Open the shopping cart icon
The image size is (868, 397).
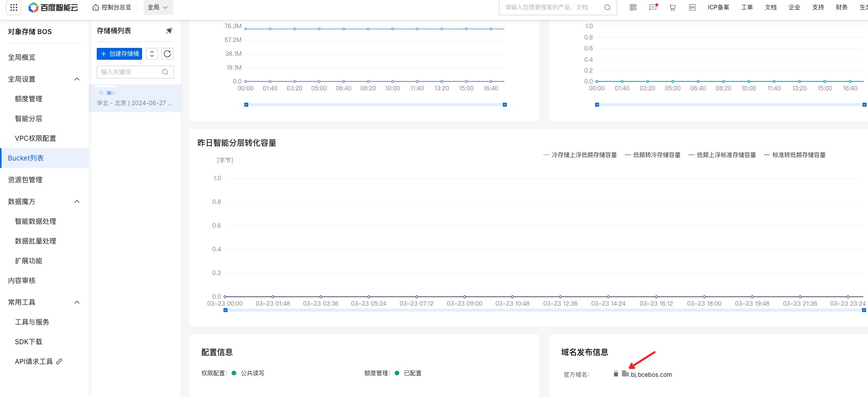[673, 7]
